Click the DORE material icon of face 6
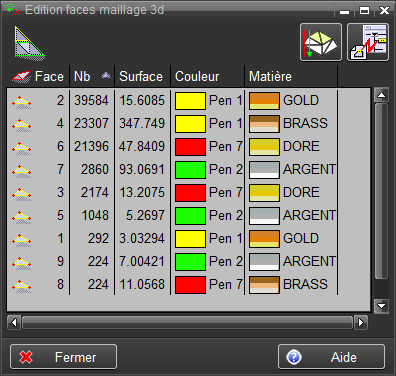The image size is (396, 376). (x=264, y=147)
